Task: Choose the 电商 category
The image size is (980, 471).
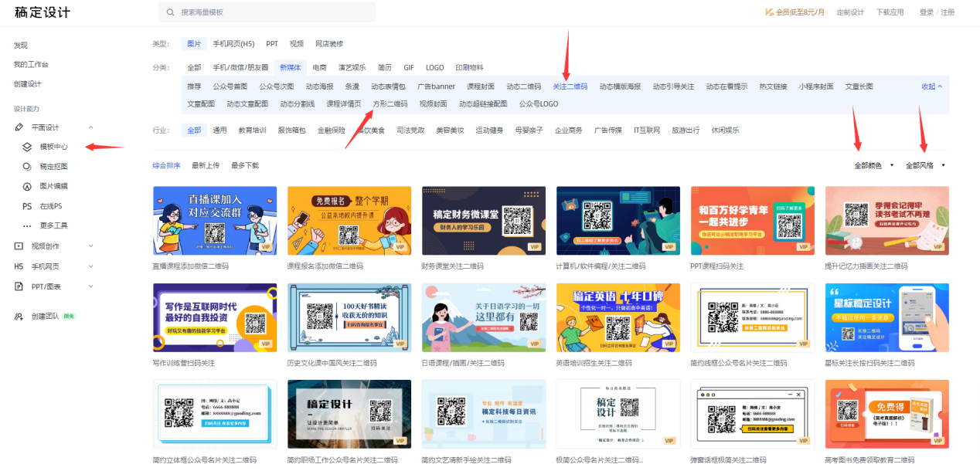Action: [x=320, y=67]
